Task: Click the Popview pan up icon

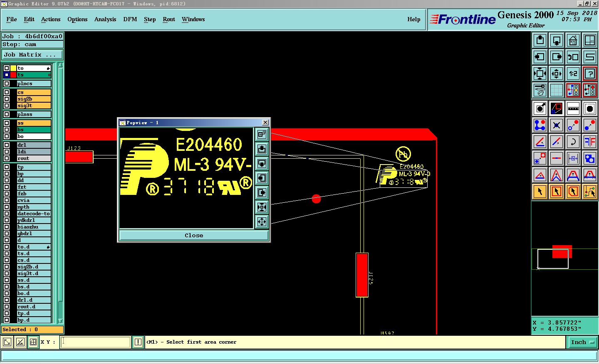Action: (x=262, y=149)
